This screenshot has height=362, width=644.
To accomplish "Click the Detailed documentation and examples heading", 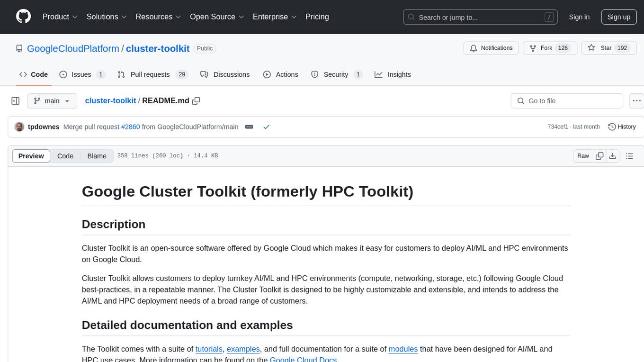I will pyautogui.click(x=188, y=325).
